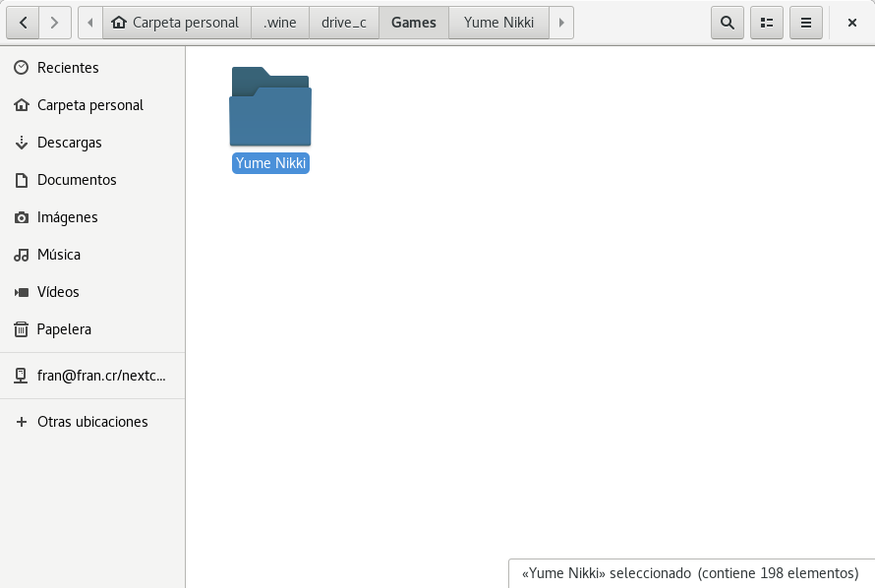Click the music note icon beside Música
This screenshot has height=588, width=875.
click(22, 255)
